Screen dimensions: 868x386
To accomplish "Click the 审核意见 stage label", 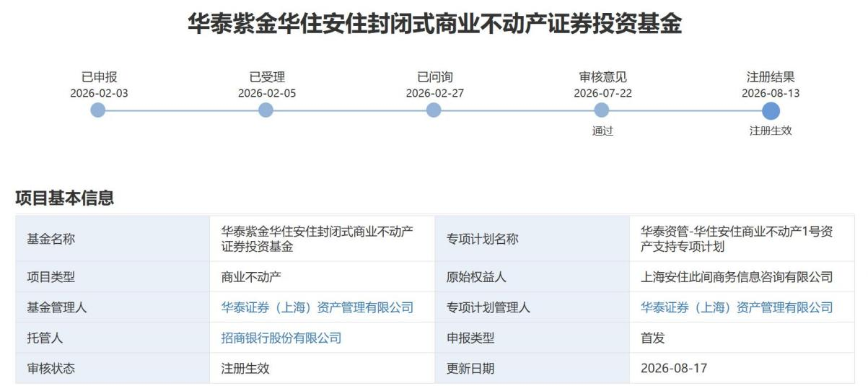I will click(603, 77).
